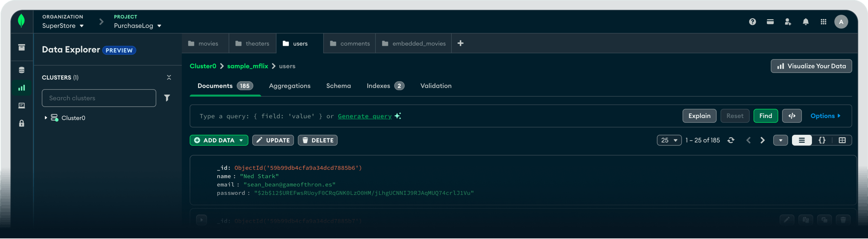
Task: Expand the Cluster0 tree node
Action: (46, 118)
